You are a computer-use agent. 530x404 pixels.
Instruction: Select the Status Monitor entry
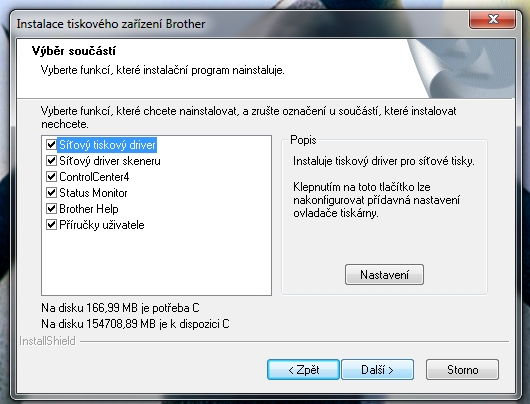click(93, 193)
